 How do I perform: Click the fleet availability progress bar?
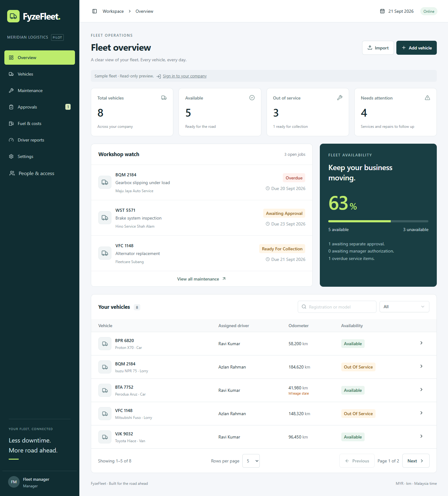tap(378, 221)
